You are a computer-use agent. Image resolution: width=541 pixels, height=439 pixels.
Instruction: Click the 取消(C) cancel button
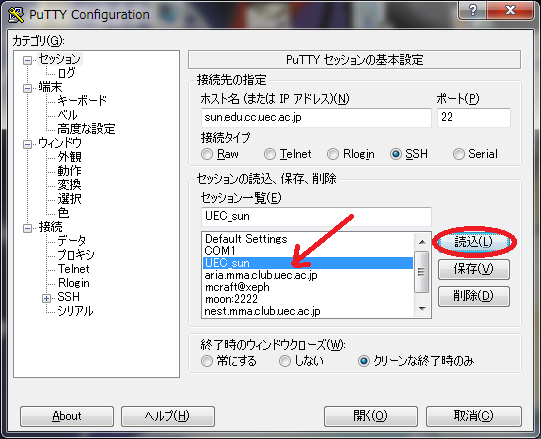click(x=474, y=416)
